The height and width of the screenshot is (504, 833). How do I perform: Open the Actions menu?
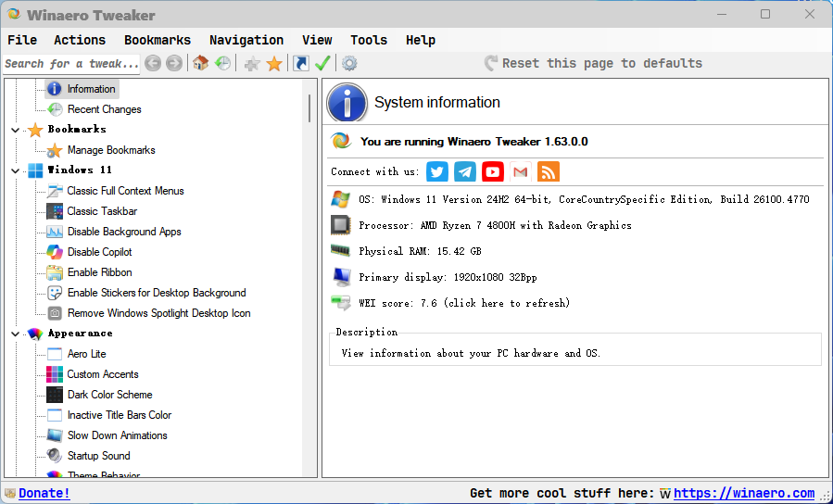click(80, 40)
